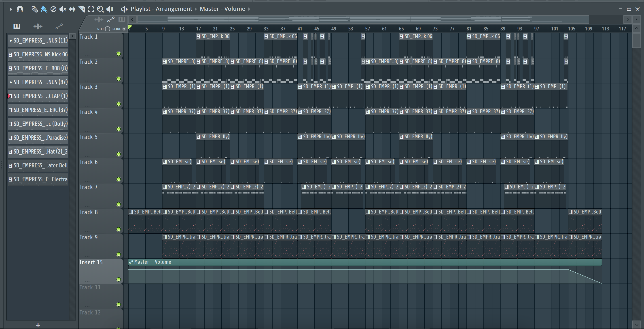Click the vertical scrollbar up arrow
The image size is (644, 329).
point(636,28)
